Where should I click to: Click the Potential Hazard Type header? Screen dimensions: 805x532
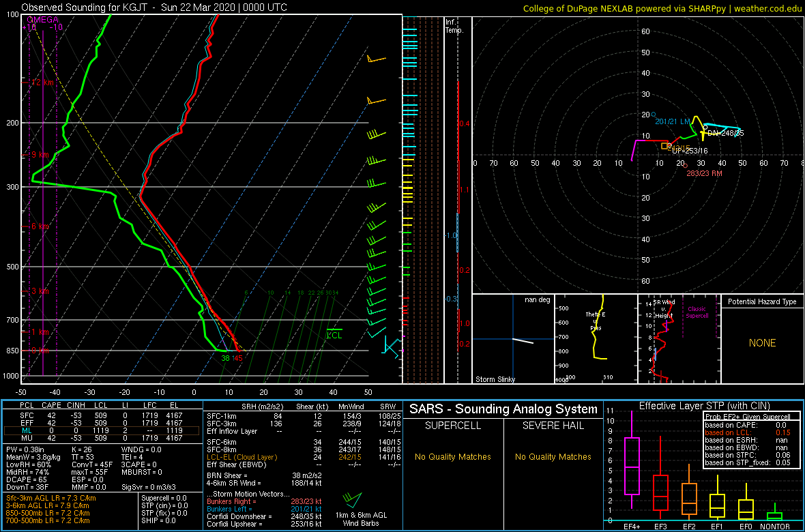762,301
